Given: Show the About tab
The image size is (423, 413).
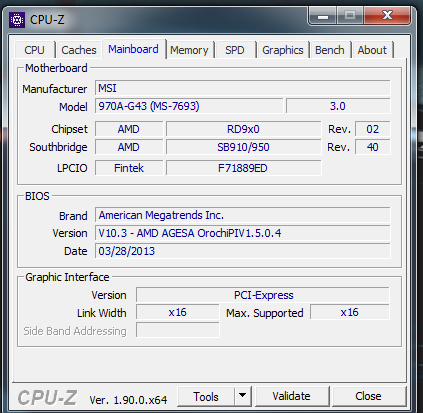Looking at the screenshot, I should point(372,50).
